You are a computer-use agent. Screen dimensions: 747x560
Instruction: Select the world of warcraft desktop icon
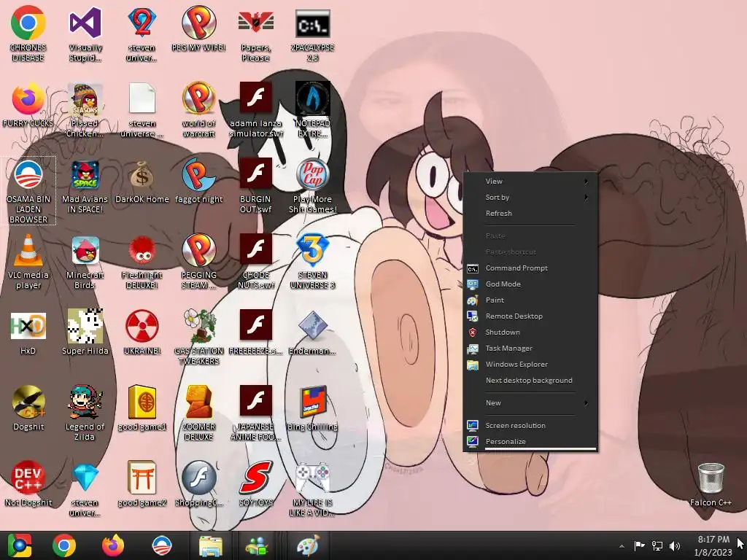198,98
